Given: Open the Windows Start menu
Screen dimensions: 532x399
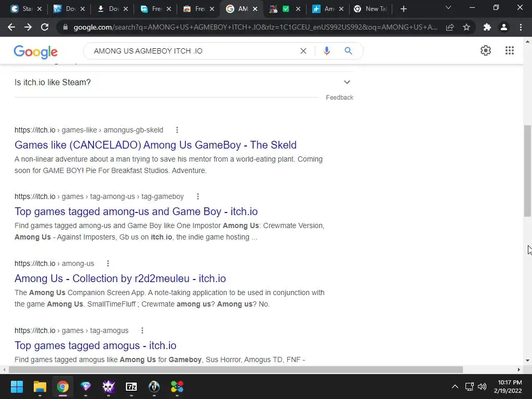Looking at the screenshot, I should tap(17, 387).
